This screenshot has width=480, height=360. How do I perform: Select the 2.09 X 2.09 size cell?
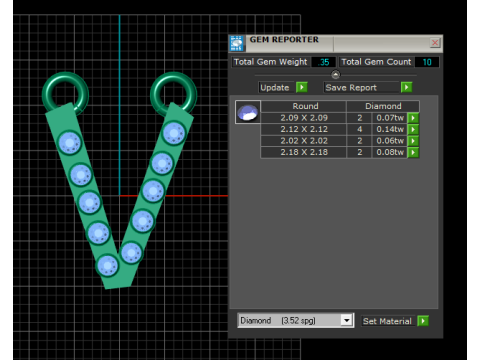[304, 118]
